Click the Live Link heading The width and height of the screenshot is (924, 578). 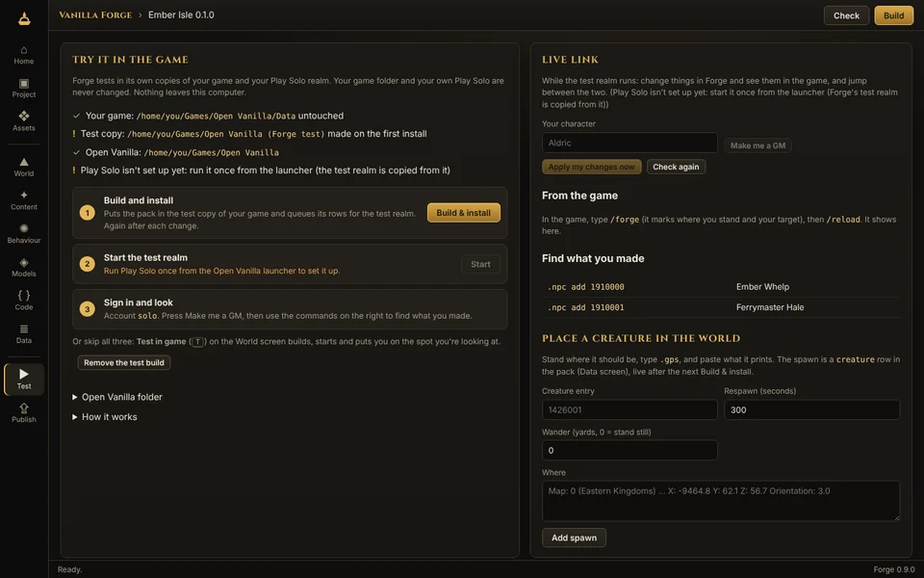571,60
